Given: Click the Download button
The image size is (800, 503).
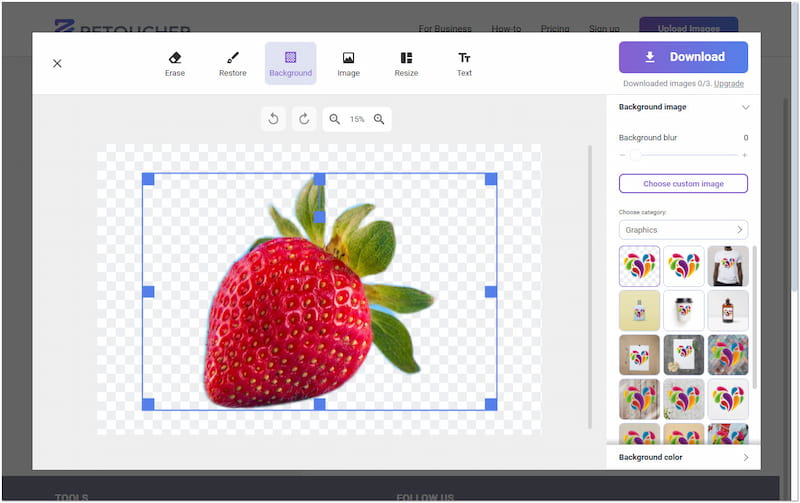Looking at the screenshot, I should point(683,57).
